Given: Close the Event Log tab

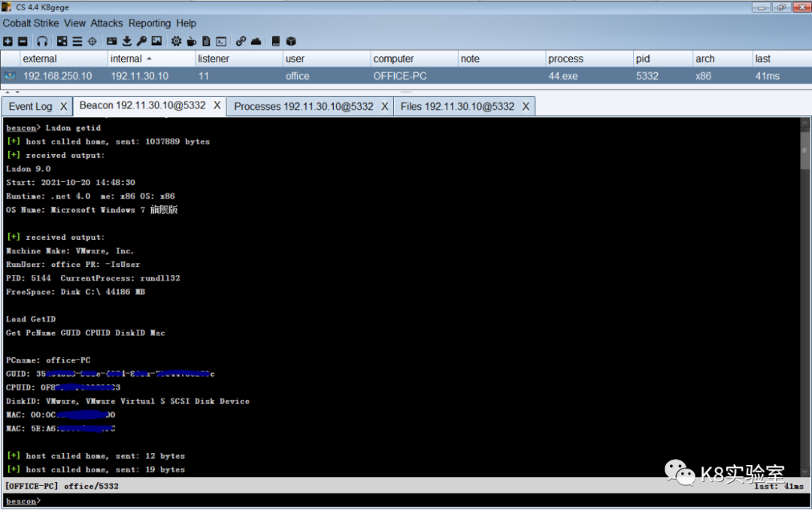Looking at the screenshot, I should 63,106.
